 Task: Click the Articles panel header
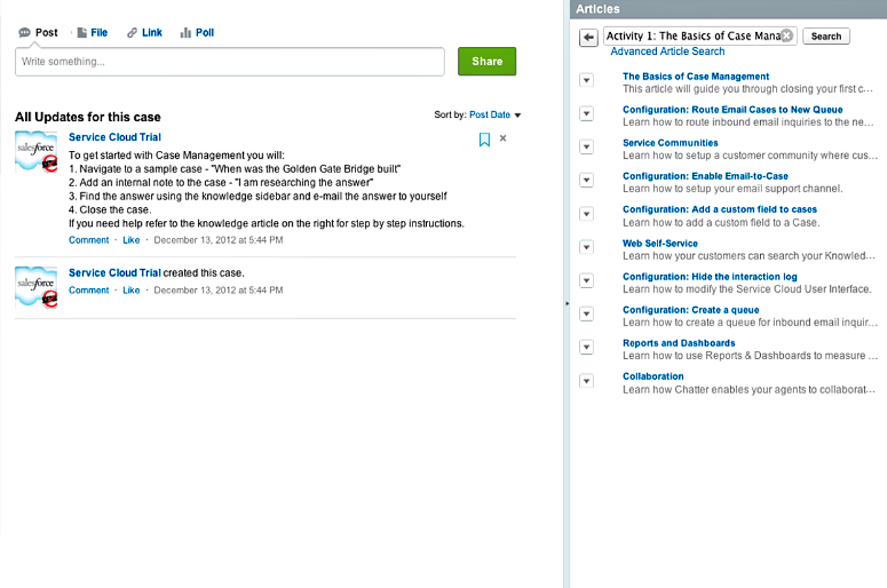click(728, 9)
